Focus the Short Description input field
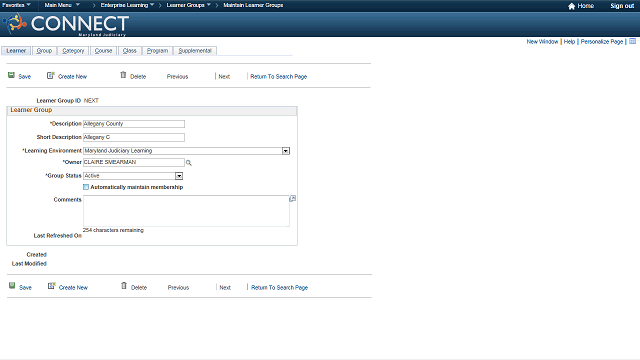This screenshot has height=360, width=640. click(x=134, y=137)
